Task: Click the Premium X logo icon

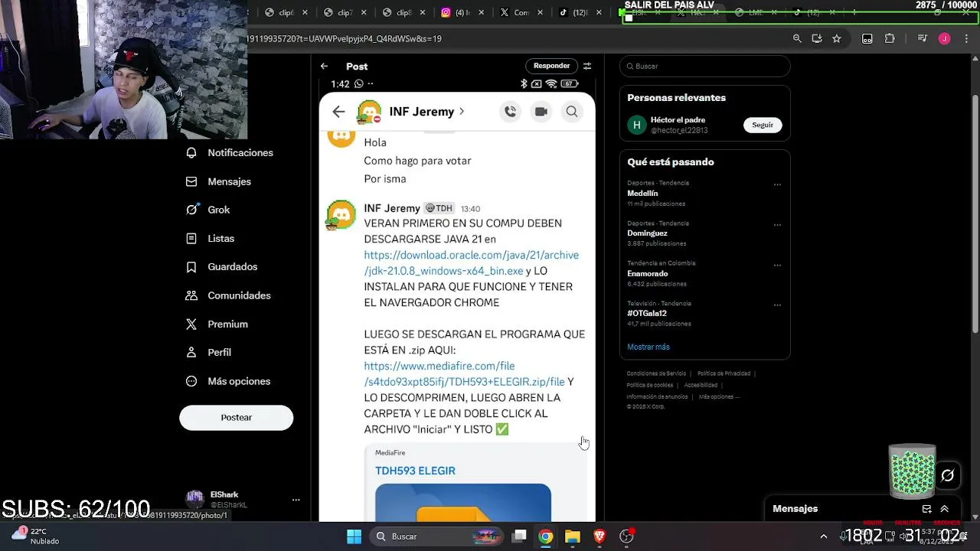Action: coord(191,324)
